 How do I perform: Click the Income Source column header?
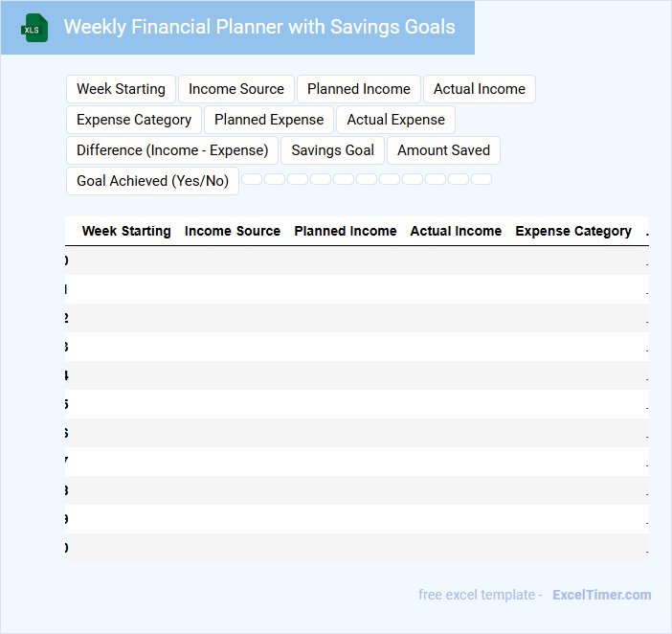[233, 231]
